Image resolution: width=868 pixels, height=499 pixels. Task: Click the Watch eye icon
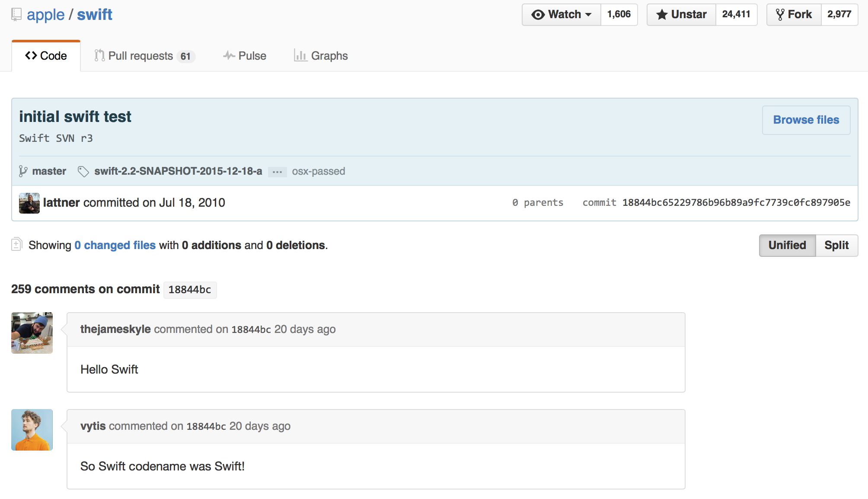(538, 15)
